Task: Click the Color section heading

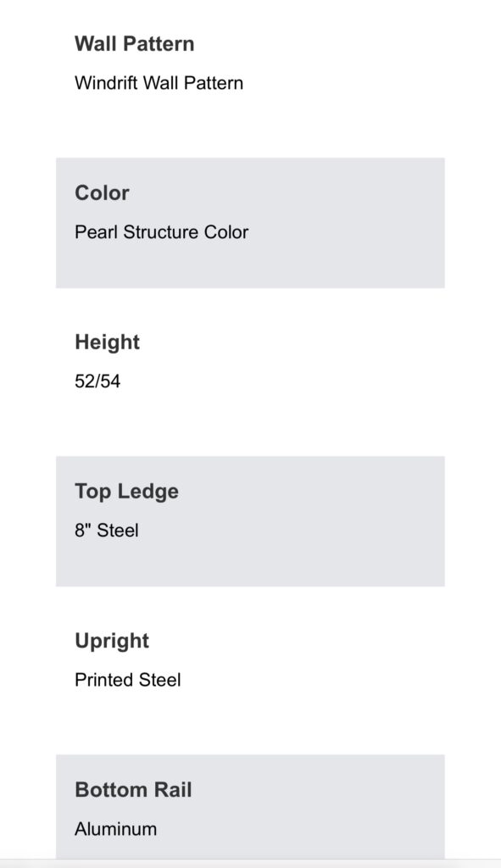Action: (x=102, y=192)
